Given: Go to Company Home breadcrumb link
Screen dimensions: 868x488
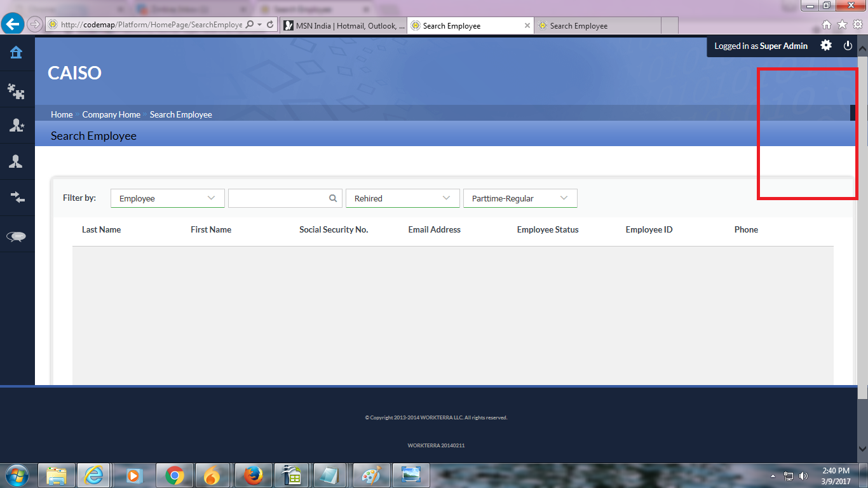Looking at the screenshot, I should [x=111, y=114].
